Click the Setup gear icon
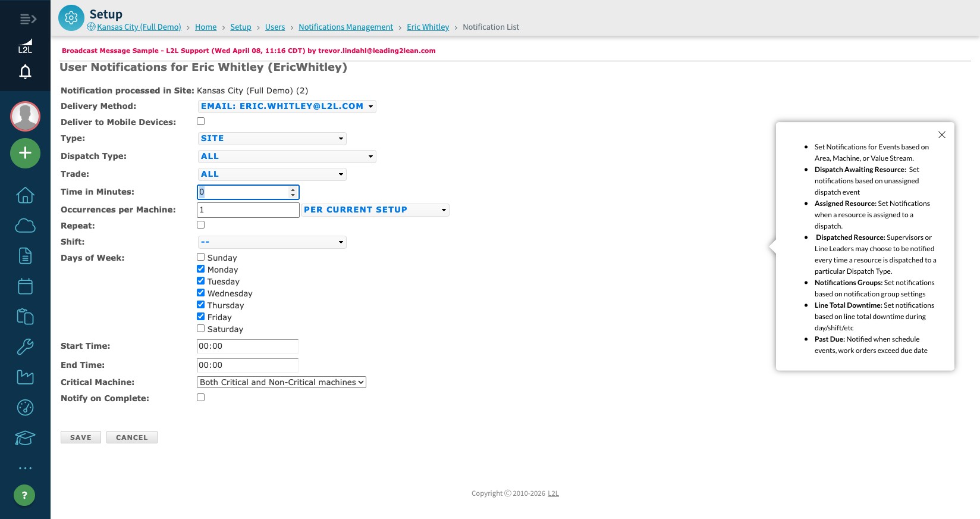 [x=71, y=18]
